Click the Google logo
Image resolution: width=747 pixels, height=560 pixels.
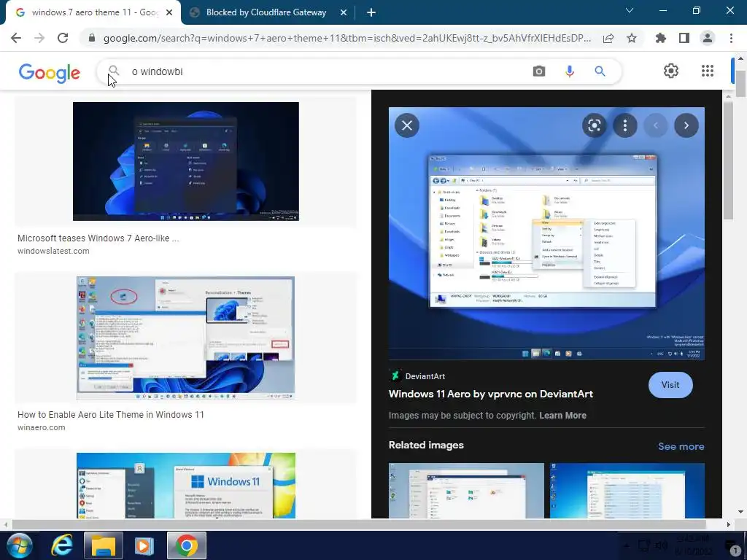(50, 73)
